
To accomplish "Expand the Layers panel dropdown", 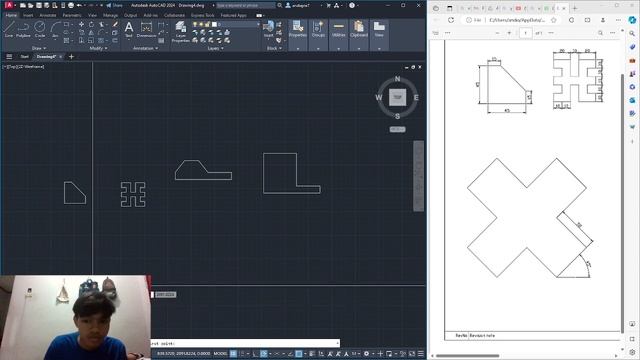I will (x=215, y=48).
